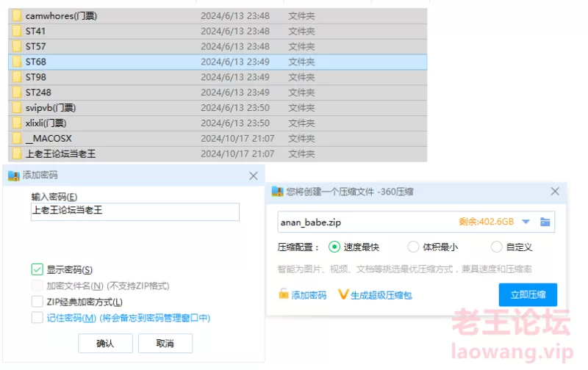Click the 取消 button

(x=165, y=343)
